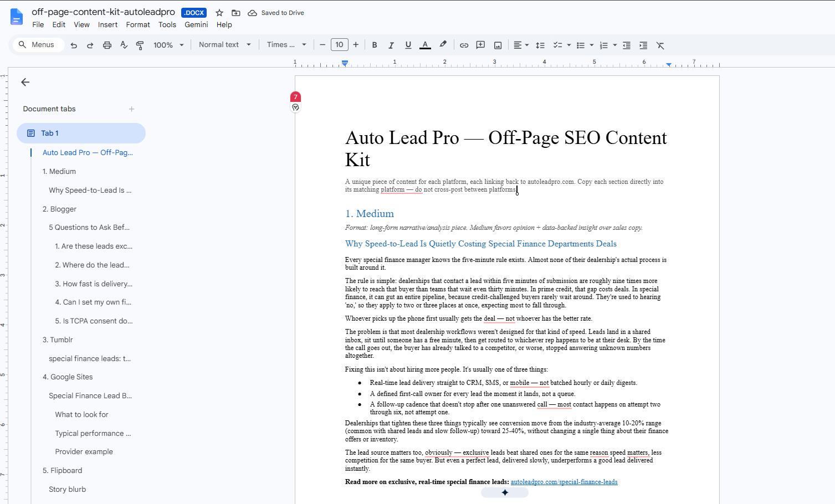This screenshot has height=504, width=835.
Task: Click the Saved to Drive cloud status
Action: pyautogui.click(x=276, y=13)
